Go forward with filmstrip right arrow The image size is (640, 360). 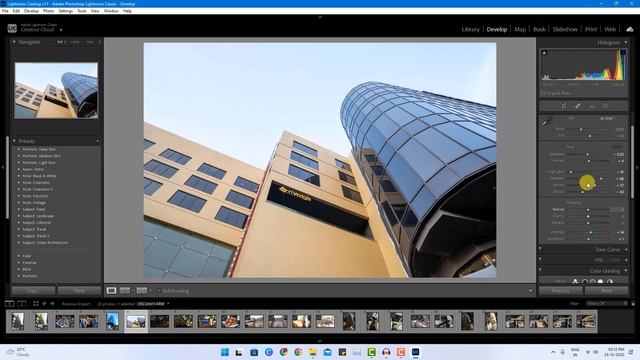coord(52,304)
